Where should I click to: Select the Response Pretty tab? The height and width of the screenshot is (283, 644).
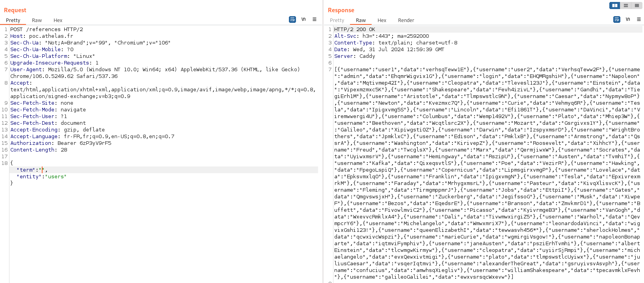[x=337, y=20]
